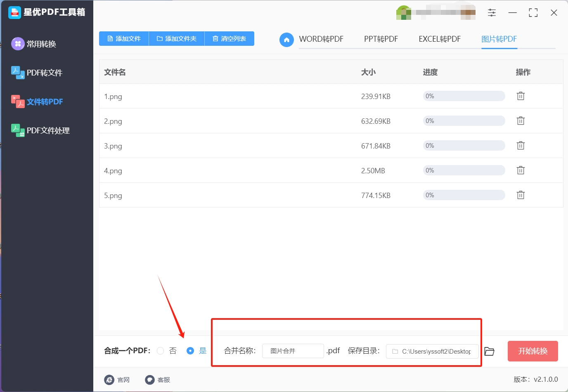Start conversion with 开始转换
The image size is (568, 392).
tap(533, 351)
